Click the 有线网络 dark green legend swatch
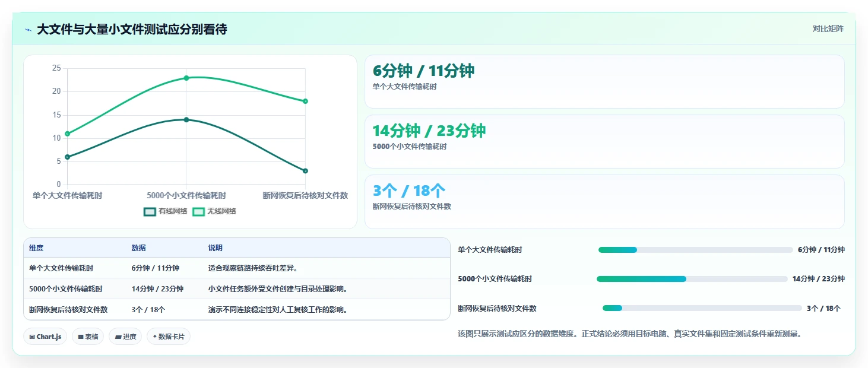Viewport: 868px width, 368px height. pyautogui.click(x=150, y=211)
